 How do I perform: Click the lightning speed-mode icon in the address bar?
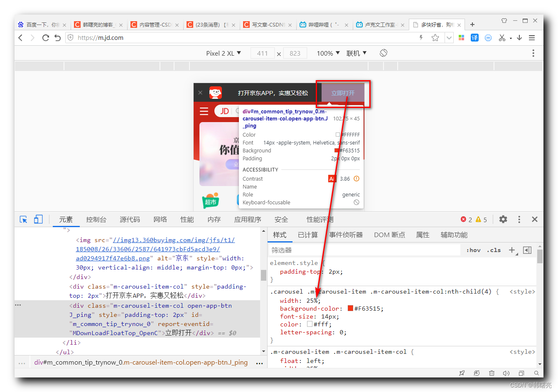pyautogui.click(x=421, y=38)
